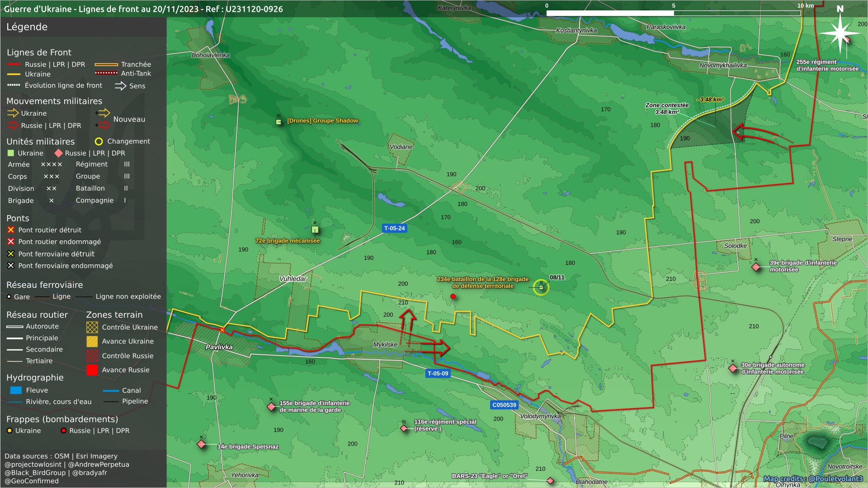This screenshot has width=868, height=488.
Task: Click the Pilne village label
Action: [786, 436]
